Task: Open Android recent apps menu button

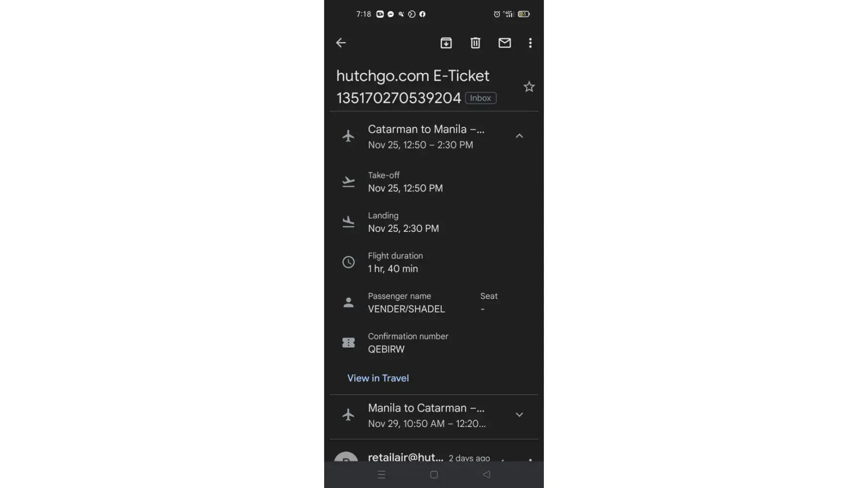Action: [382, 474]
